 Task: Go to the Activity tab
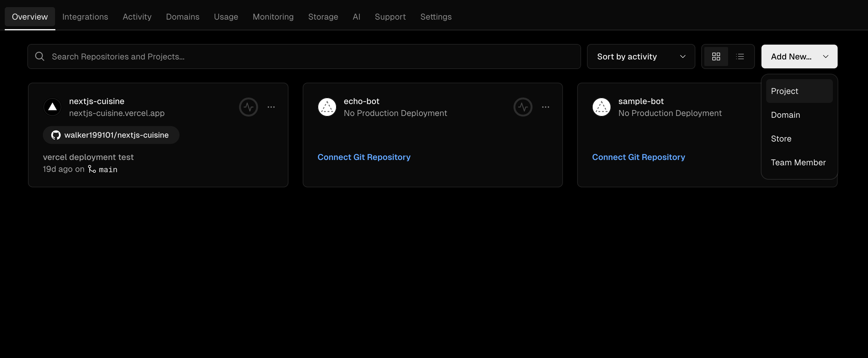tap(137, 16)
